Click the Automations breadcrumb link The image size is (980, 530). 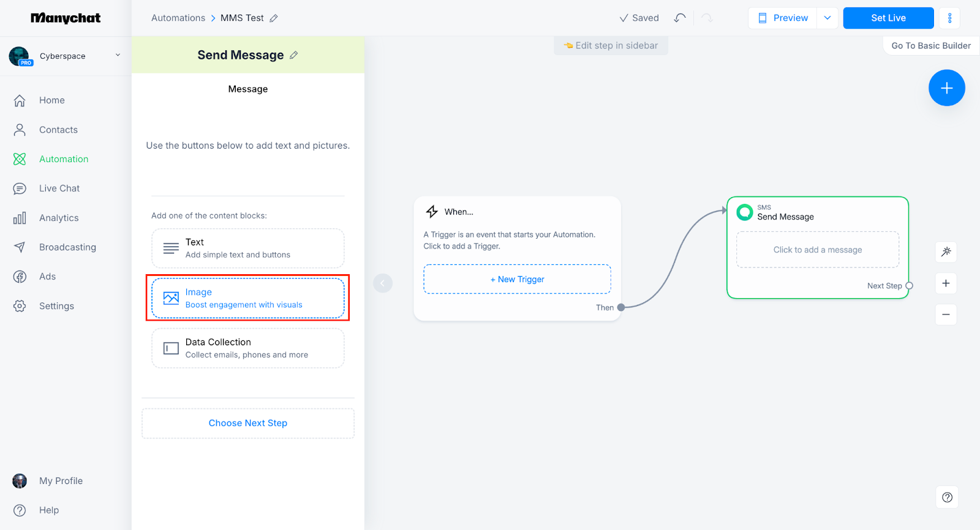178,18
